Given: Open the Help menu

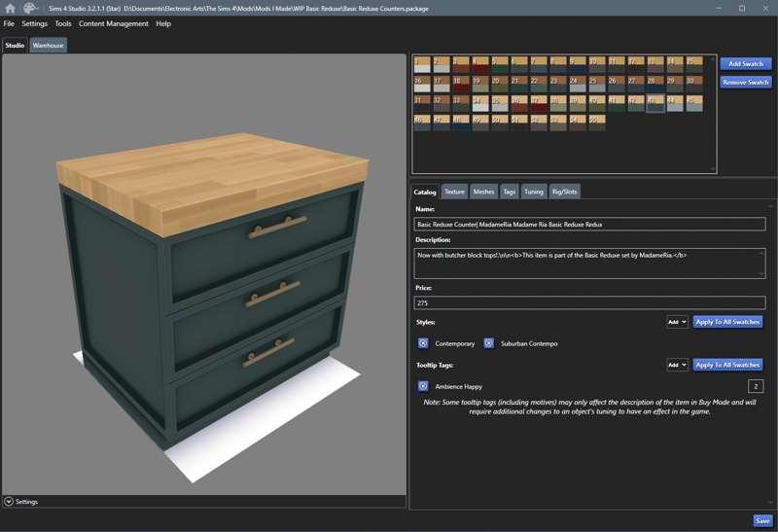Looking at the screenshot, I should click(x=163, y=23).
